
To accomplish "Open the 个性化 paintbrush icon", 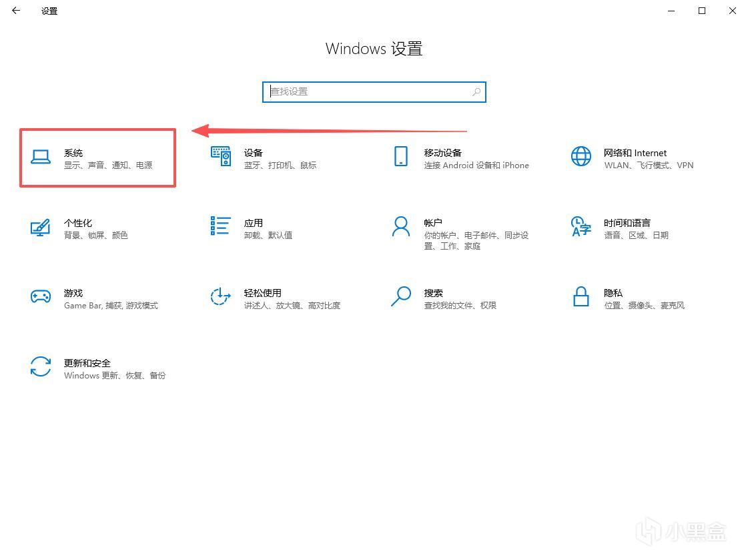I will click(41, 227).
